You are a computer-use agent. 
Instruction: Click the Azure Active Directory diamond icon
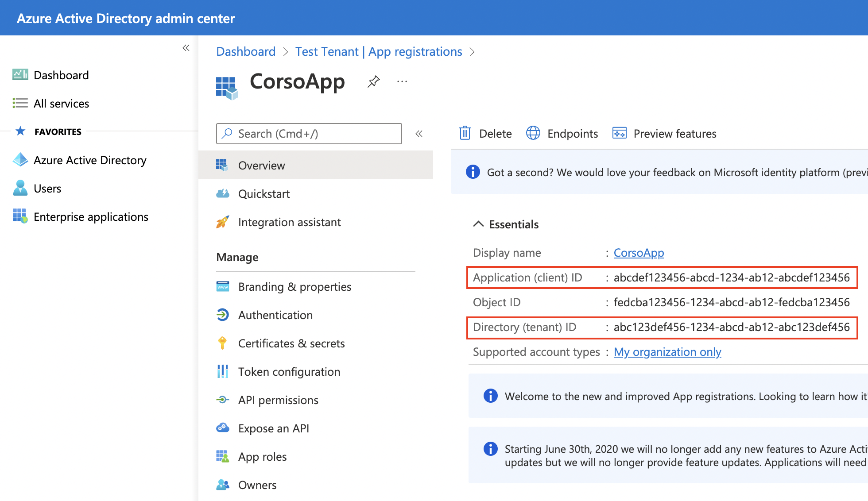[x=20, y=160]
